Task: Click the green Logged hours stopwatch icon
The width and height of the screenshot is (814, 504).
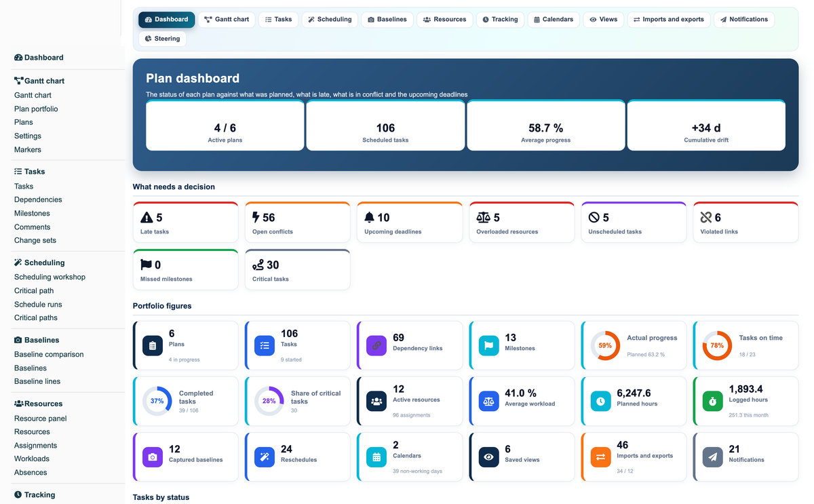Action: pyautogui.click(x=713, y=401)
